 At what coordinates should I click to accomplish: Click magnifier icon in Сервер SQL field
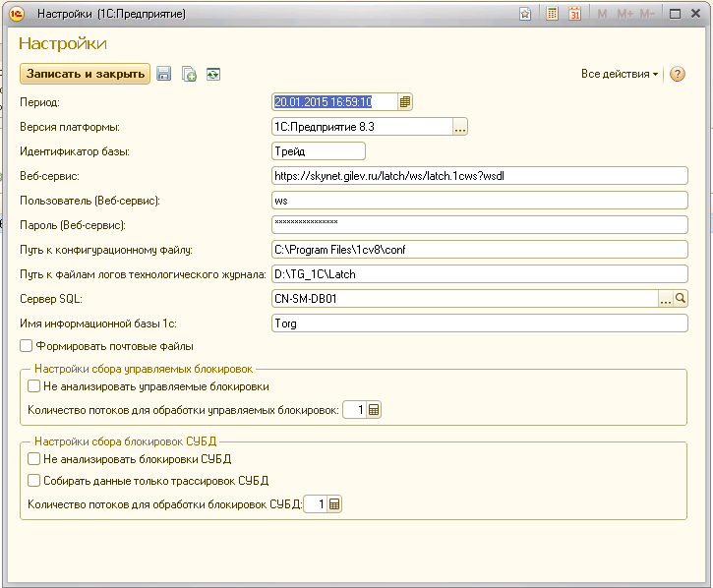(x=681, y=299)
